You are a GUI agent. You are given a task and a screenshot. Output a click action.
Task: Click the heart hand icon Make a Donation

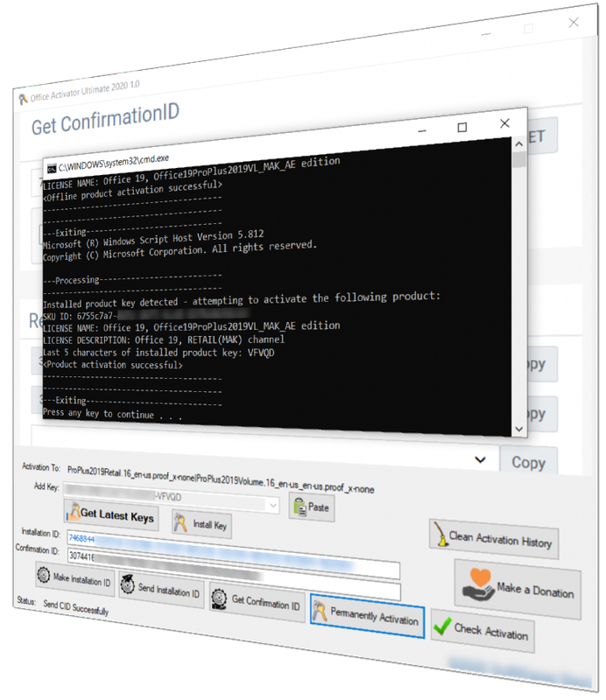coord(478,584)
